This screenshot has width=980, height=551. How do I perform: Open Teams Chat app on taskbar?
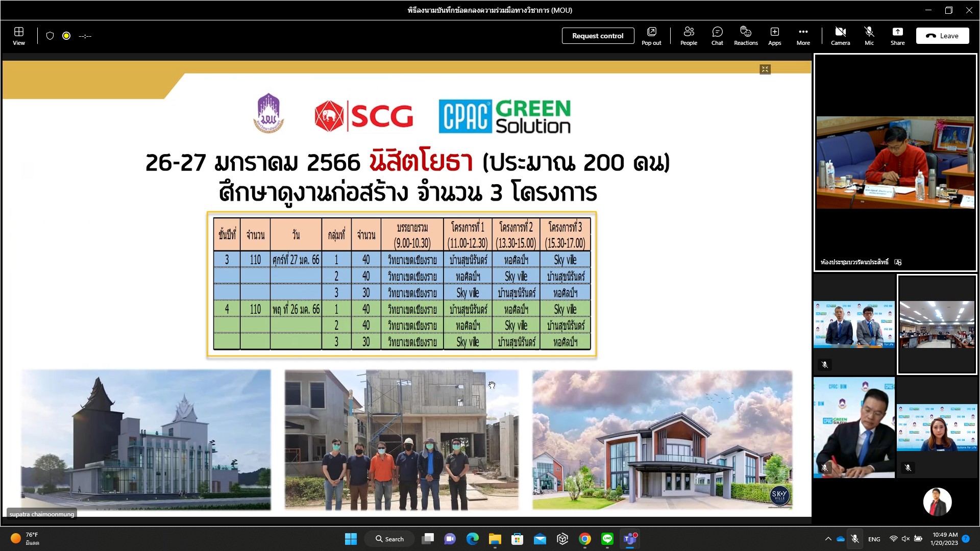point(450,539)
